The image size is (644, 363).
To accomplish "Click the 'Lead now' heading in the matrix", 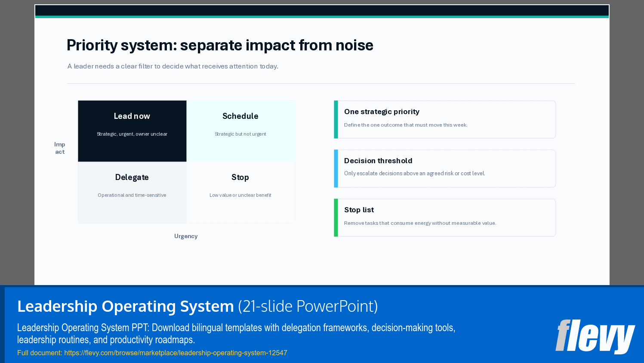I will tap(132, 116).
